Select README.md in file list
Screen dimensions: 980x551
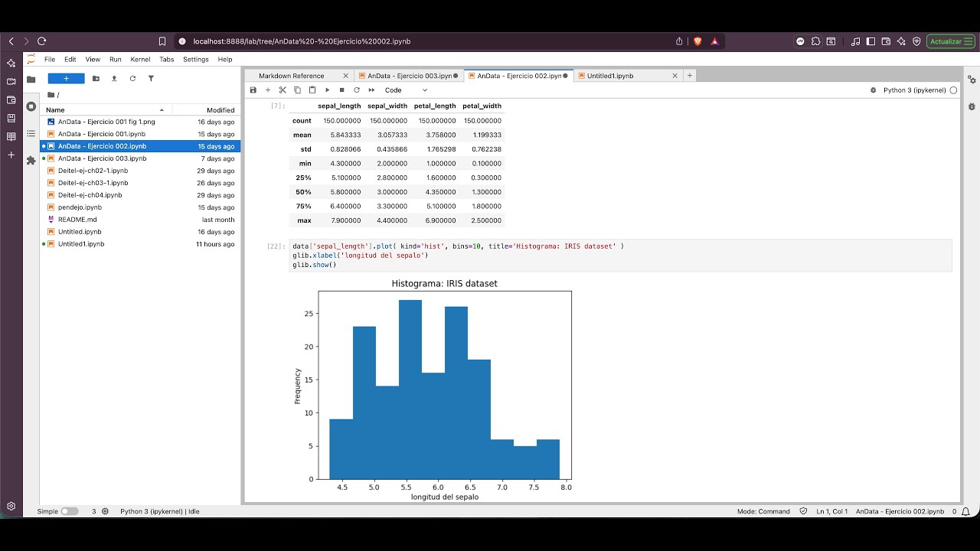[141, 220]
